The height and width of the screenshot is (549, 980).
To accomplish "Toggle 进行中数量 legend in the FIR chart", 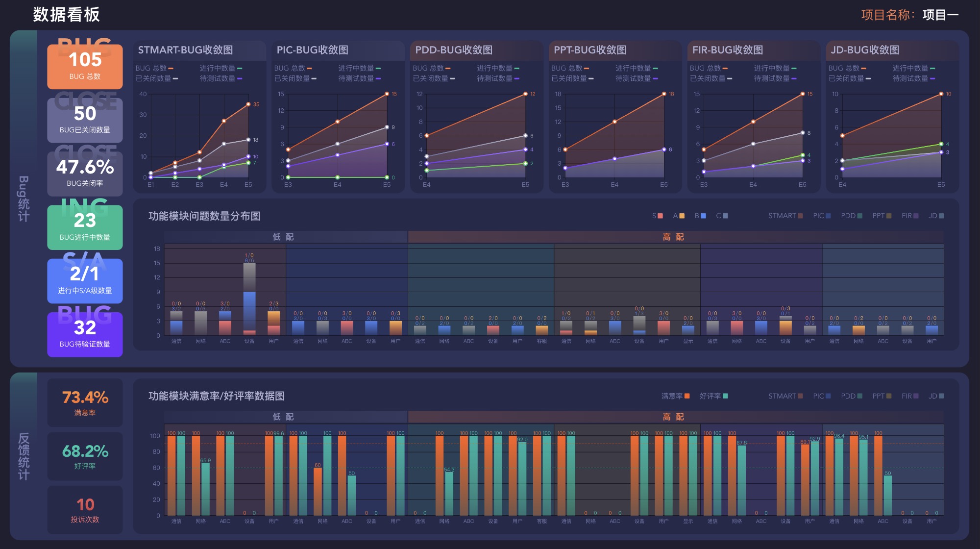I will 775,68.
